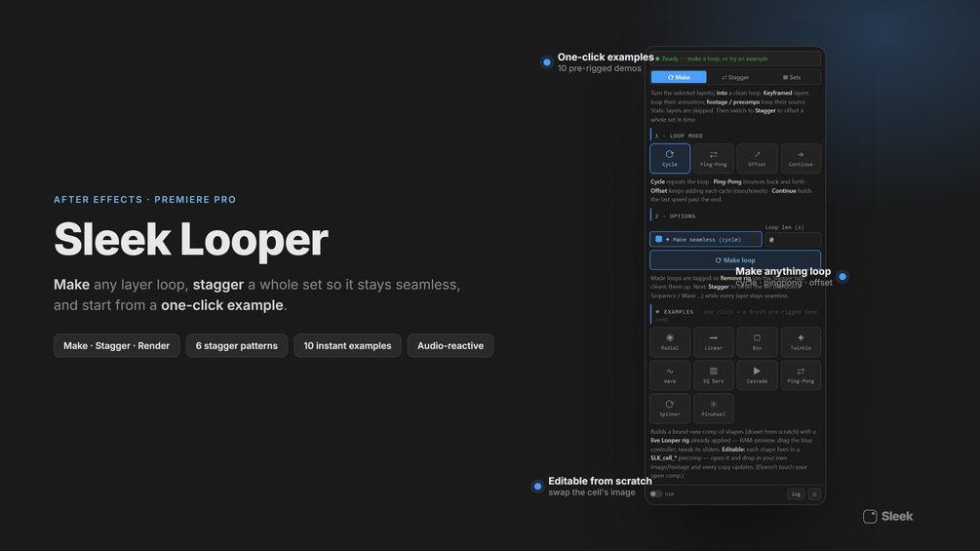
Task: Create the Radial example
Action: tap(669, 341)
